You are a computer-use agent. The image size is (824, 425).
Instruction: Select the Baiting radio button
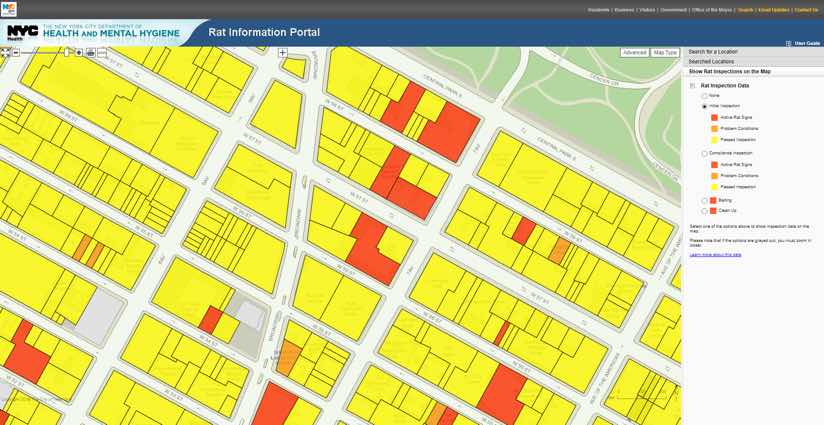pos(705,201)
